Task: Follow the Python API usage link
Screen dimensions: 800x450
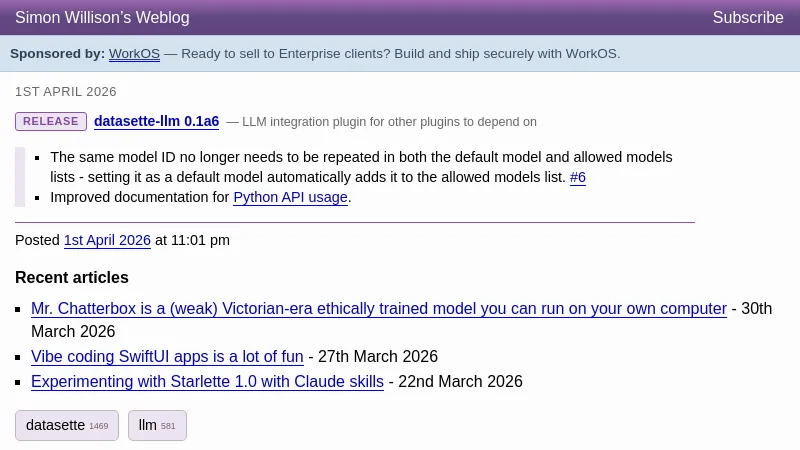Action: click(290, 198)
